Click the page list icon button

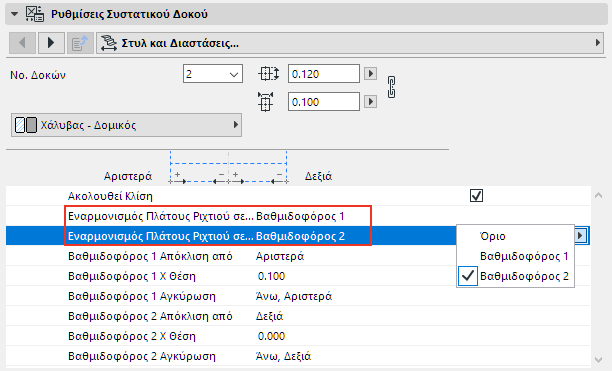pos(80,43)
